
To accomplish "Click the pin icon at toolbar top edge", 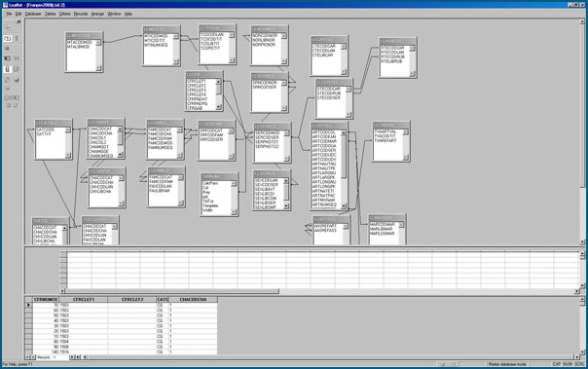I will [18, 21].
